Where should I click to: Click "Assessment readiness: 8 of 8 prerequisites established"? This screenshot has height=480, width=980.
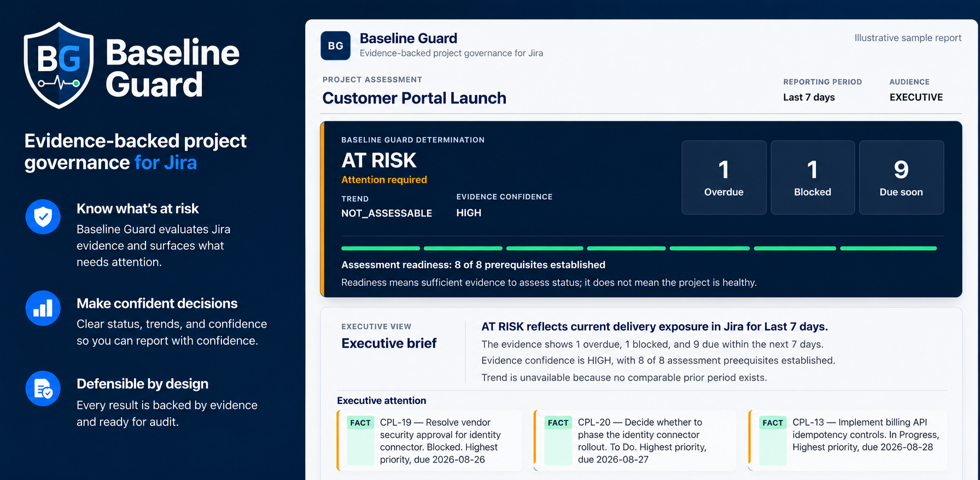473,265
